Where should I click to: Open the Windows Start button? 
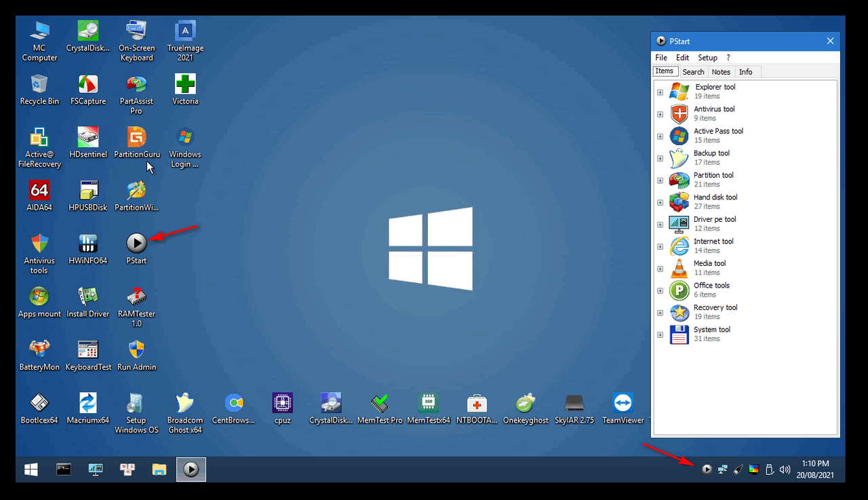(31, 469)
